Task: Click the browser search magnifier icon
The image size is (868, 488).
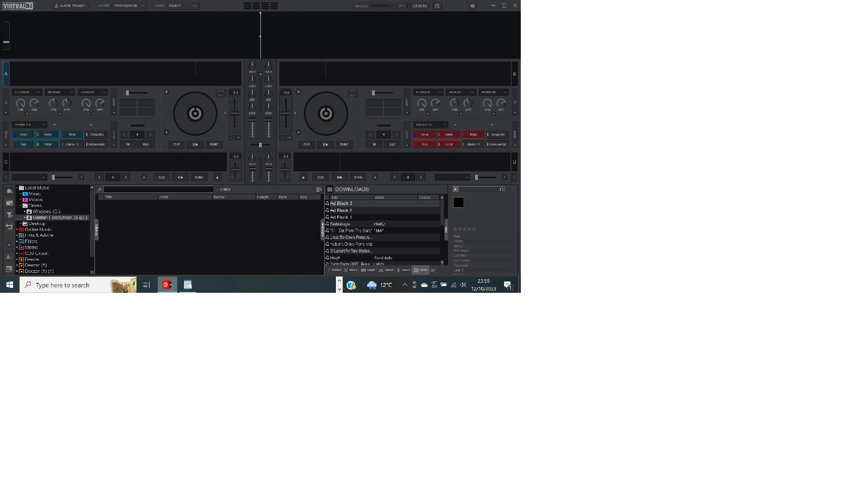Action: tap(99, 190)
